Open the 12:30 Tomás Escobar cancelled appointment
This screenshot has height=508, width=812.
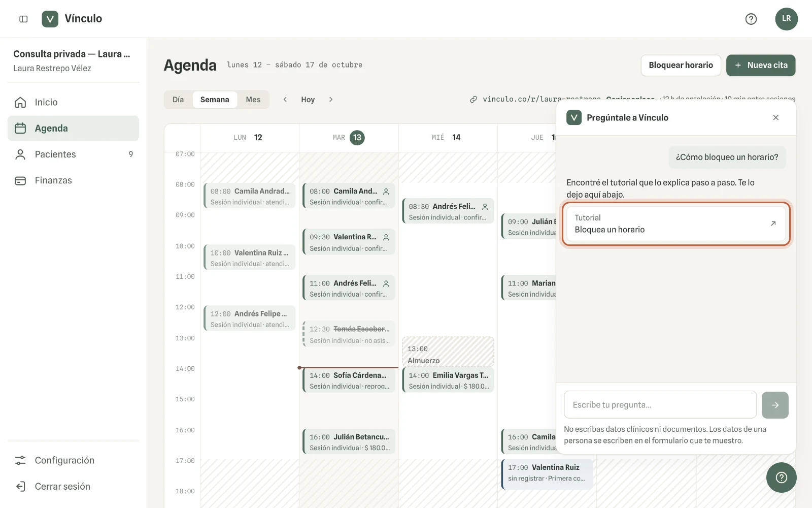pyautogui.click(x=349, y=334)
